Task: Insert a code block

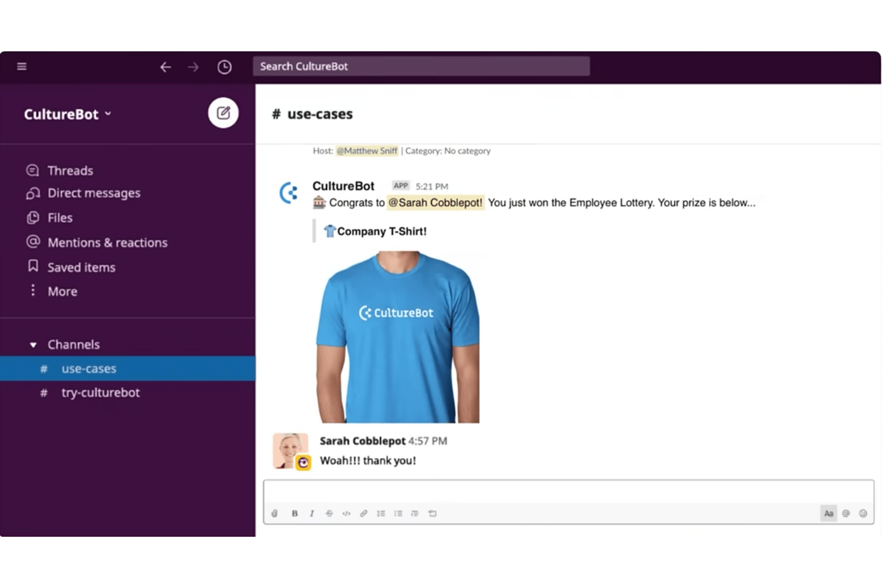Action: [433, 514]
